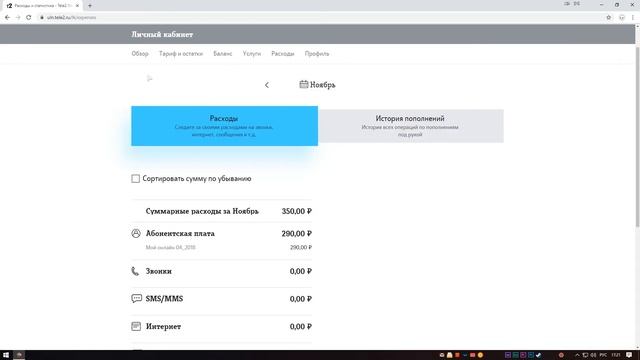Select the blue Расходы tab
The width and height of the screenshot is (640, 360).
(x=224, y=126)
